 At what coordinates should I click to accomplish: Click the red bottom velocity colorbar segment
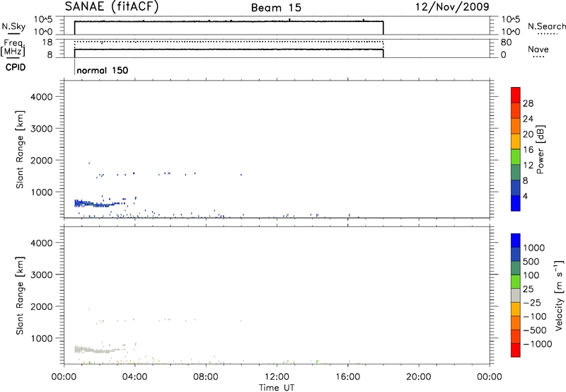click(516, 350)
